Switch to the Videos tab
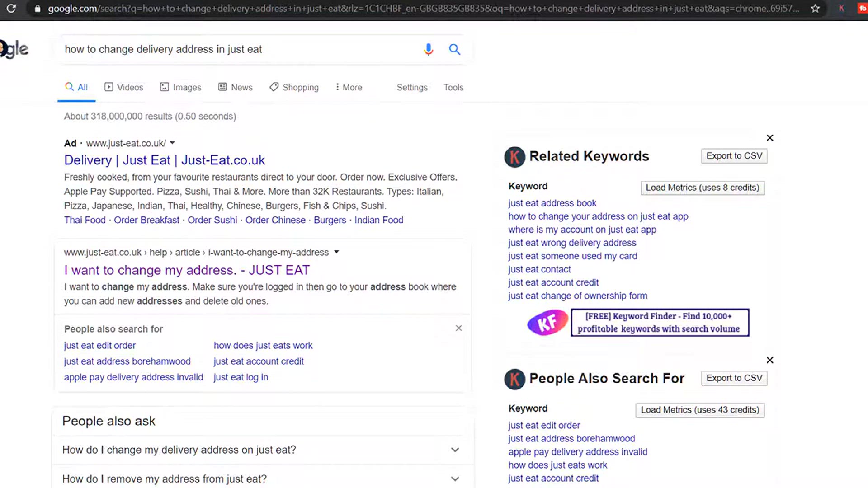Viewport: 868px width, 488px height. click(x=124, y=87)
